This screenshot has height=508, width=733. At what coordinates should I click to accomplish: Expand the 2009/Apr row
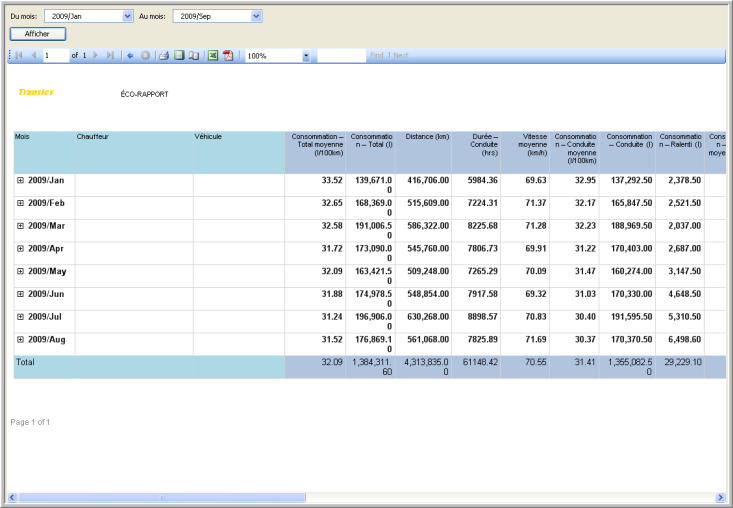tap(20, 249)
